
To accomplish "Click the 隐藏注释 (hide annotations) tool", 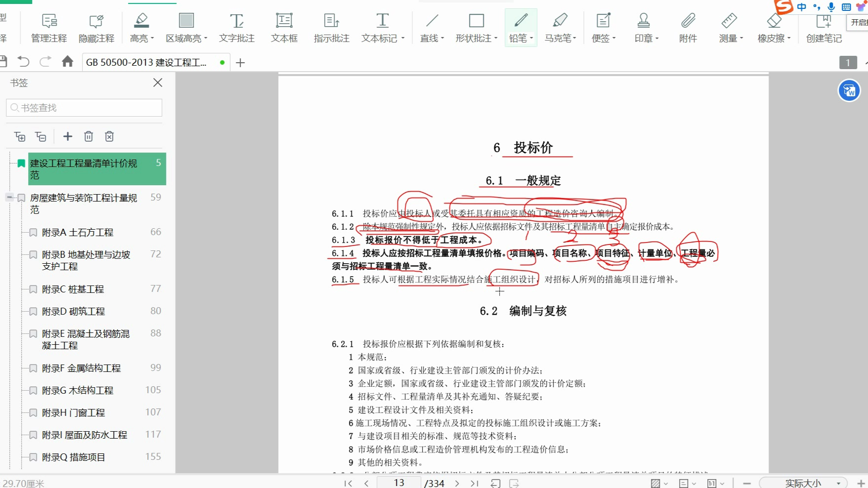I will click(96, 28).
